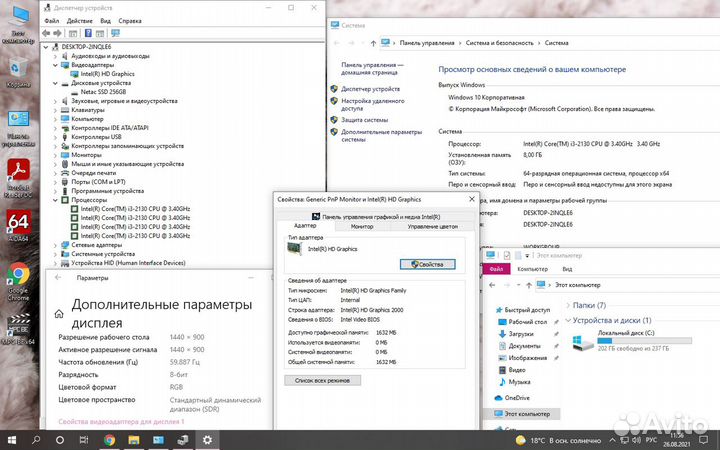The image size is (720, 450).
Task: Select Intel(R) HD Graphics under Видеоадаптеры
Action: coord(107,74)
